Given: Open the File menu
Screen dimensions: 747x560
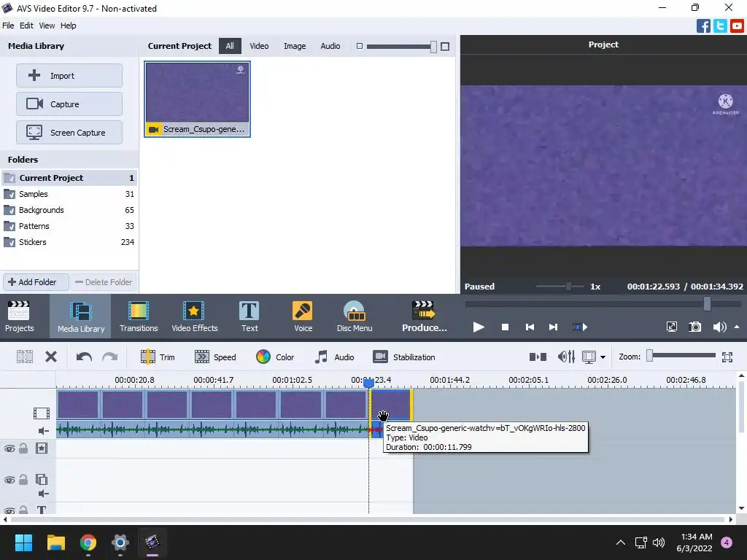Looking at the screenshot, I should pos(8,26).
